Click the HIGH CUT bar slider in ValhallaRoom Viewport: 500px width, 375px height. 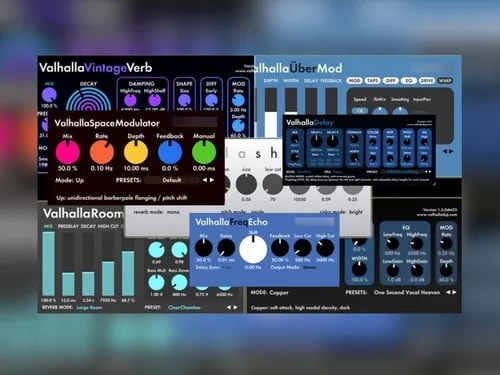(108, 264)
